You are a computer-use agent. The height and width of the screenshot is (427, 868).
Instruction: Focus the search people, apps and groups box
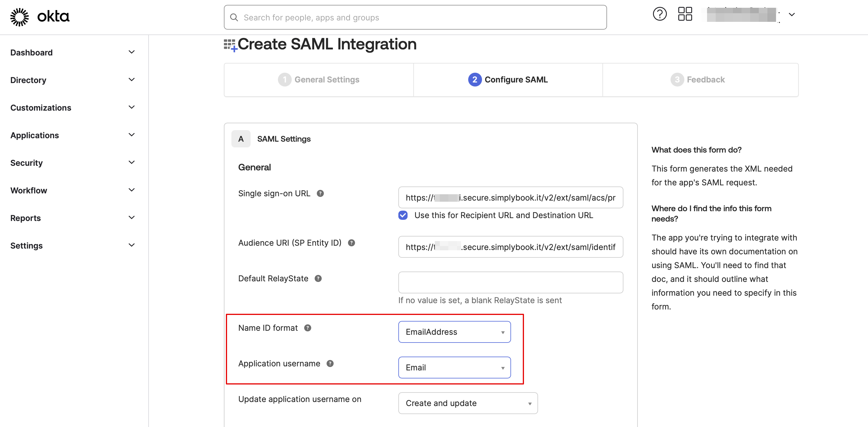415,18
